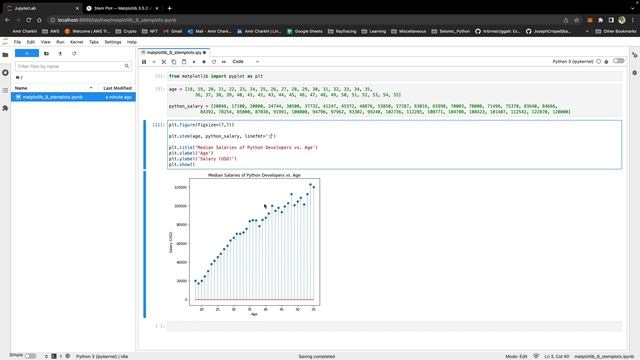The width and height of the screenshot is (640, 360).
Task: Switch to the Stem Plot Matplotlib browser tab
Action: (x=122, y=8)
